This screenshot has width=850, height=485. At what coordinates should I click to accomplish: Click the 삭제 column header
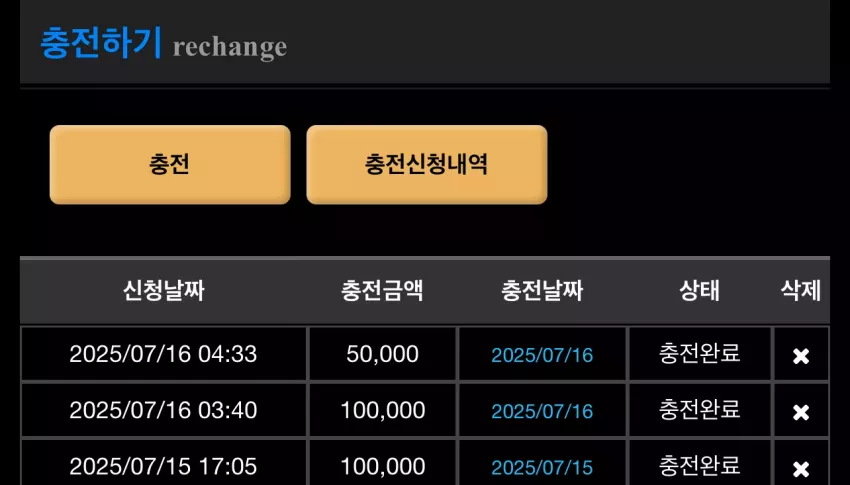(x=801, y=290)
